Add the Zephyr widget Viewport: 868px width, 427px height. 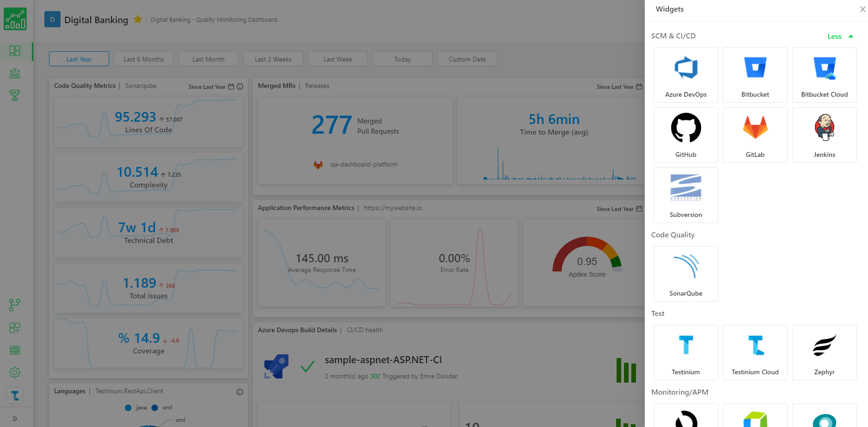click(x=825, y=353)
